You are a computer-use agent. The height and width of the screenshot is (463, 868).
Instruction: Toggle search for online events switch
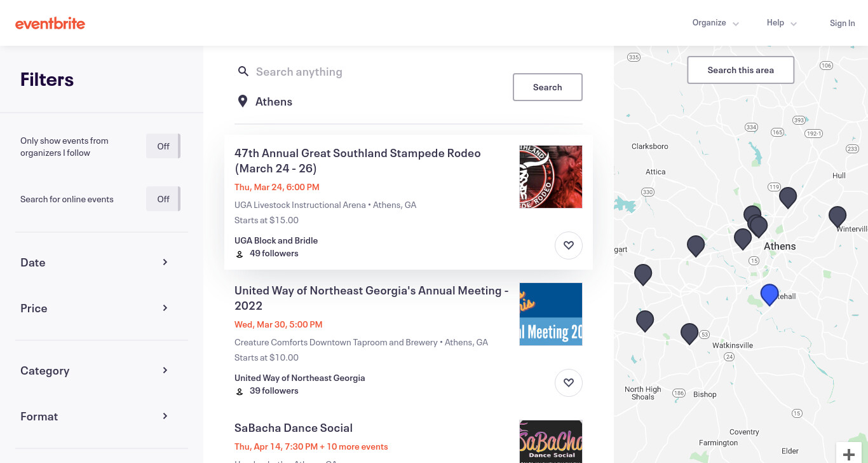[163, 199]
